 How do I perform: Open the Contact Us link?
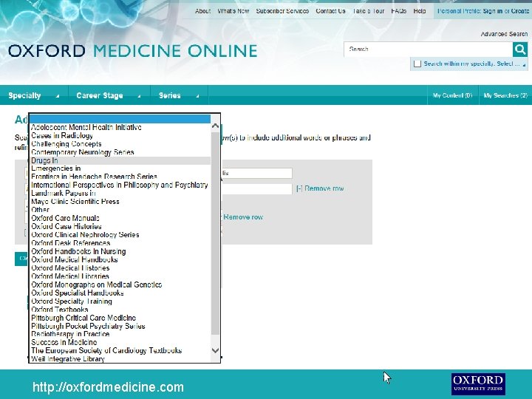tap(330, 11)
